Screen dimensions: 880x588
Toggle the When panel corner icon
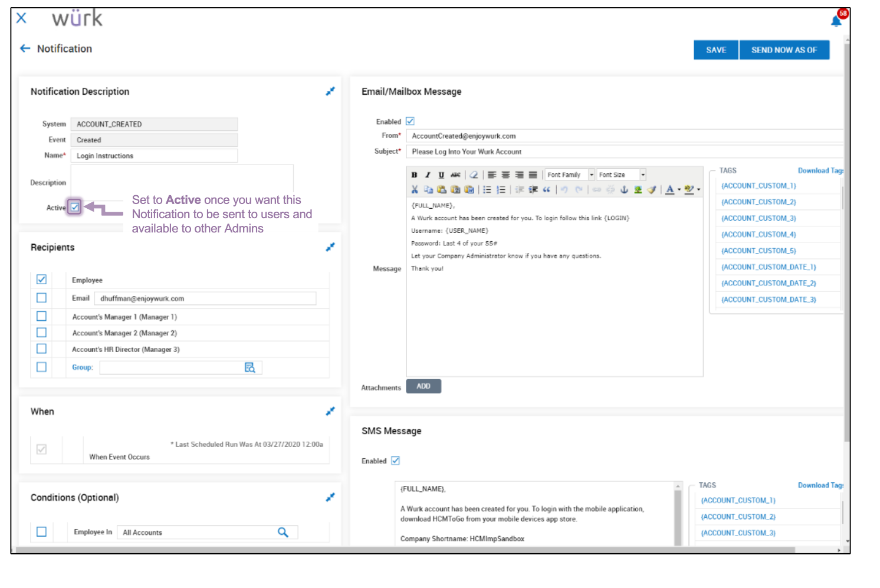(330, 411)
